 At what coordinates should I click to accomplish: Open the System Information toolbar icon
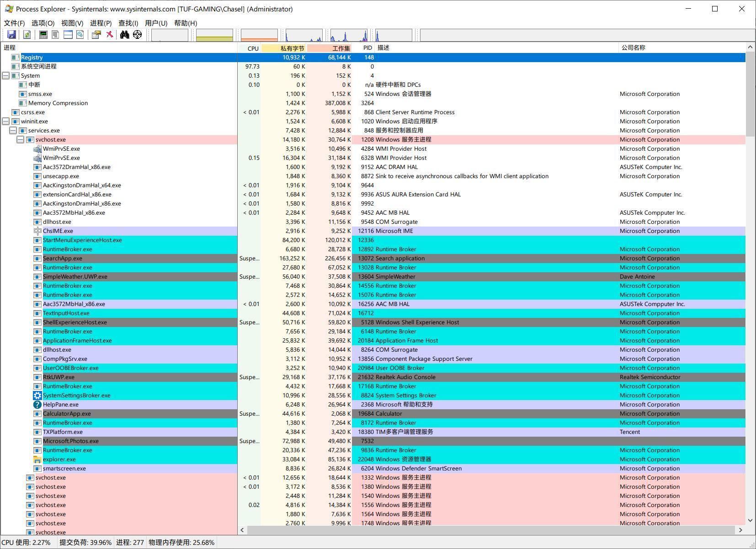tap(43, 35)
